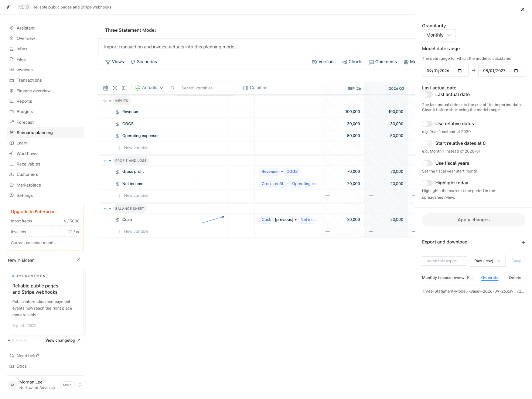Toggle the Last actual date switch
532x399 pixels.
click(427, 95)
